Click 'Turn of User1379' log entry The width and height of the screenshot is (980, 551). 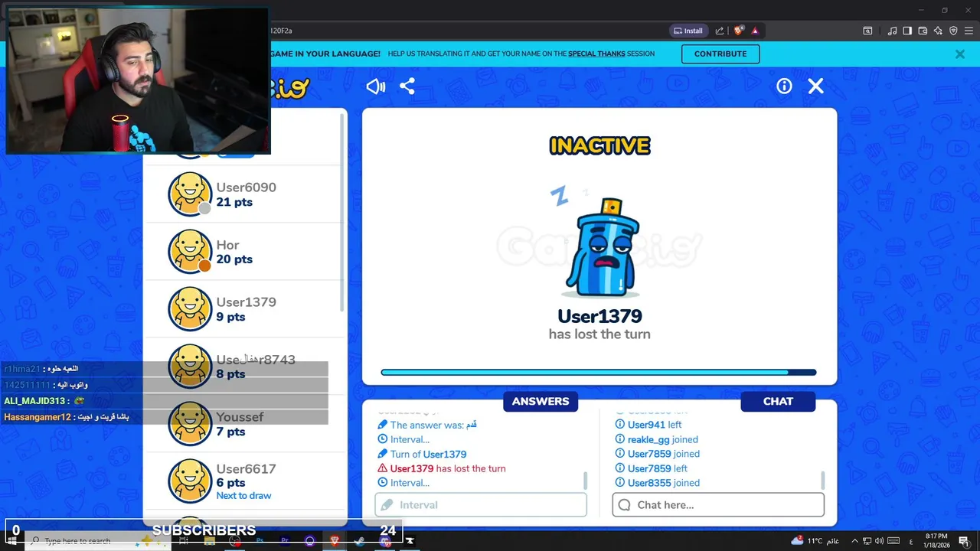[x=422, y=454]
